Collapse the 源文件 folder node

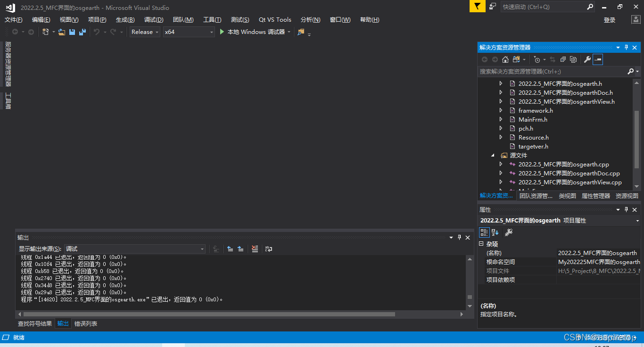pos(493,155)
